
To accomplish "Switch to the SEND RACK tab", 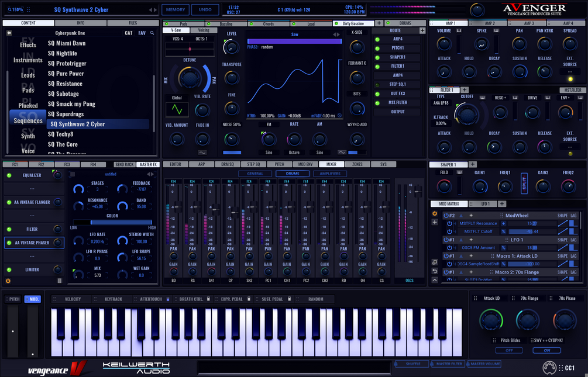I will click(x=125, y=164).
